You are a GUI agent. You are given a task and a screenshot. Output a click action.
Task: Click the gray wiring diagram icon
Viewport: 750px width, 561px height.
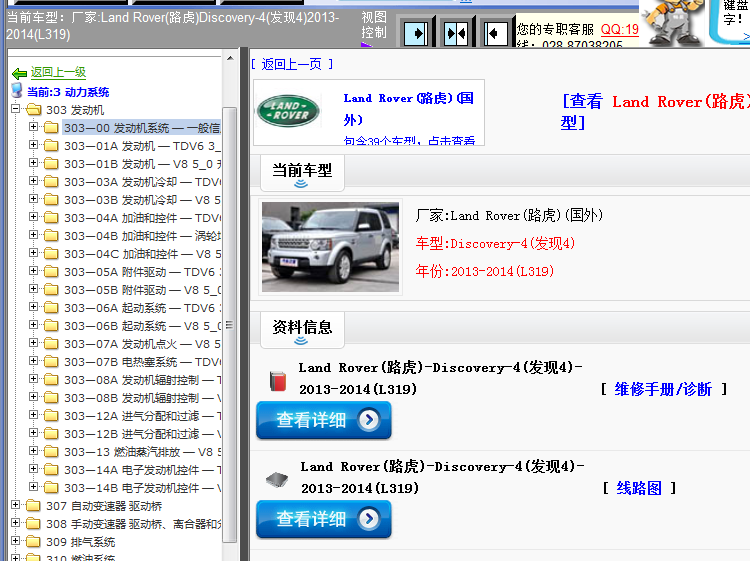[277, 479]
